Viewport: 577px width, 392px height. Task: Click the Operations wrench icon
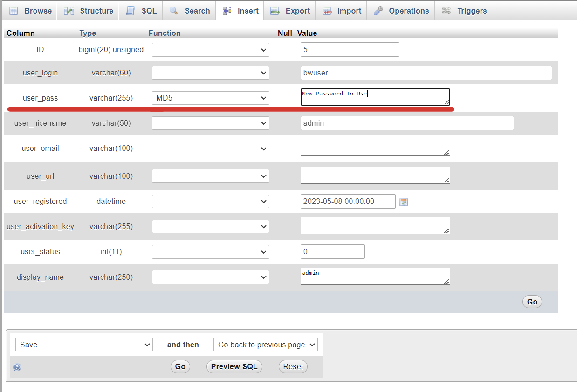point(378,11)
